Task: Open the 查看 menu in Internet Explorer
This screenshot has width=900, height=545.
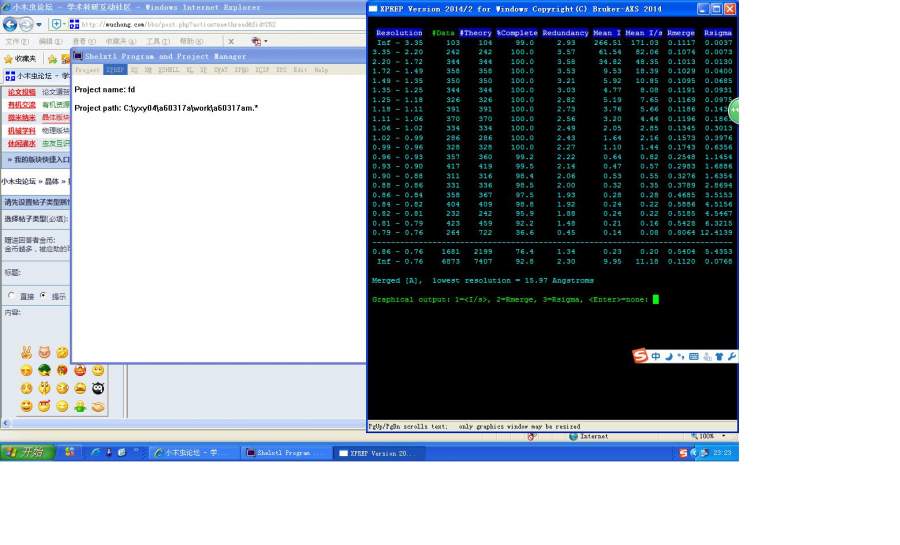Action: pos(84,41)
